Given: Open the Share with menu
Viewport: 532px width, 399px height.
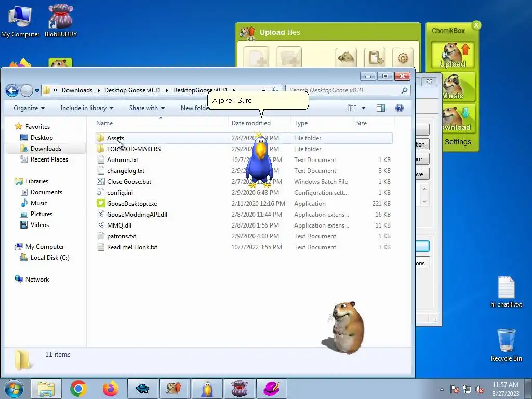Looking at the screenshot, I should (147, 108).
